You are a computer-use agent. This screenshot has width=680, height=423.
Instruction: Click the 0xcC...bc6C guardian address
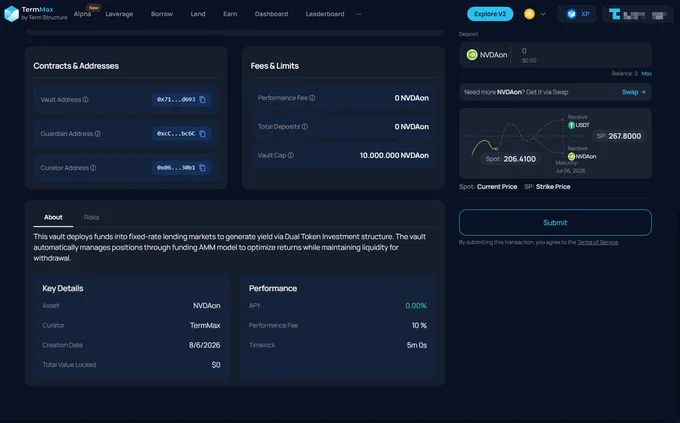[x=176, y=134]
